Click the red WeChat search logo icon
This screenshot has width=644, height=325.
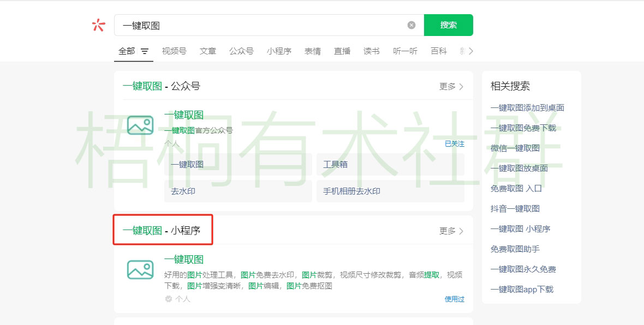(99, 25)
